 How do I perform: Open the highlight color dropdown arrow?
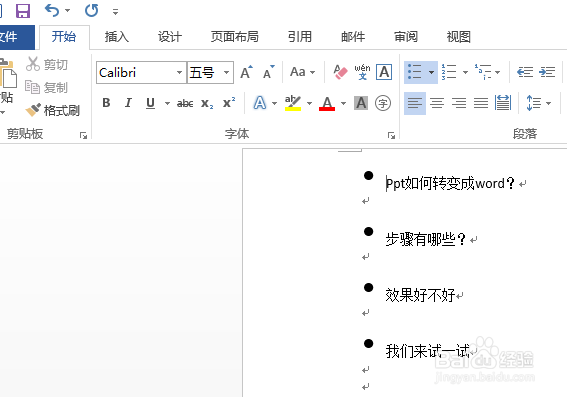point(310,103)
